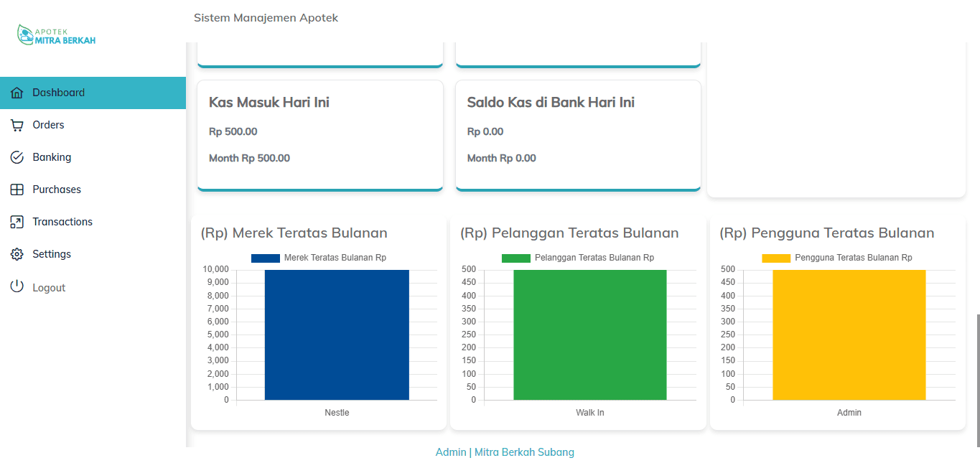
Task: Click the Settings gear icon
Action: (x=17, y=254)
